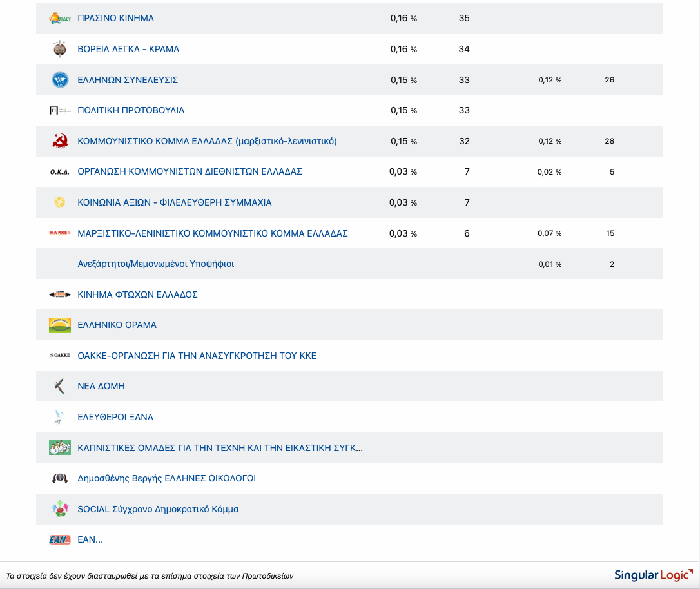Click the blue ΕΛΛΗΝΩΝ ΣΥΝΕΛΕΥΣΙΣ emblem
This screenshot has height=589, width=700.
(x=60, y=80)
